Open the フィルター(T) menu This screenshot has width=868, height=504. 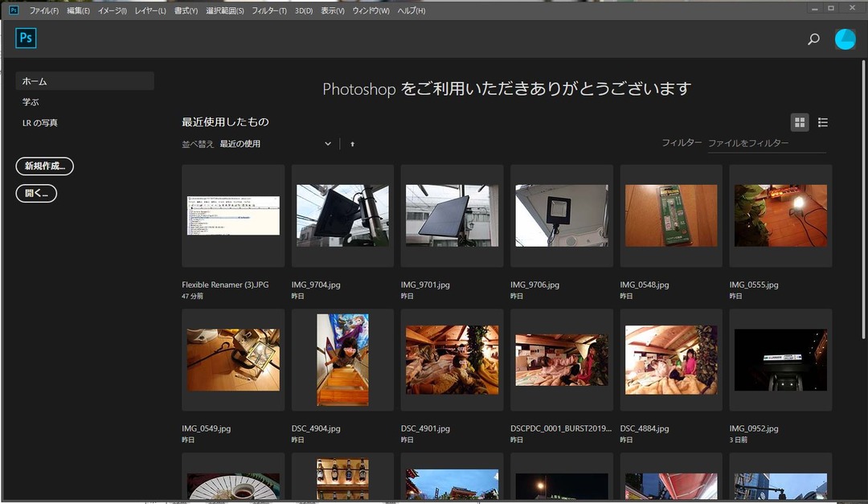[x=269, y=10]
